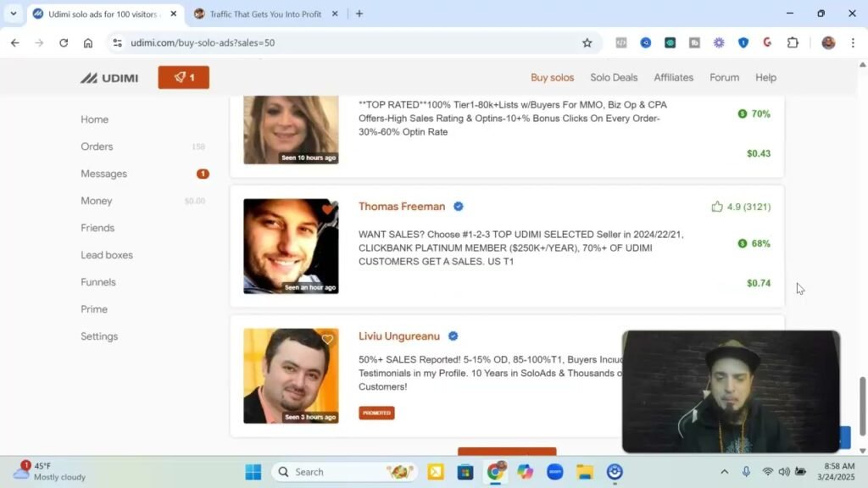
Task: Open Messages in sidebar
Action: [104, 174]
